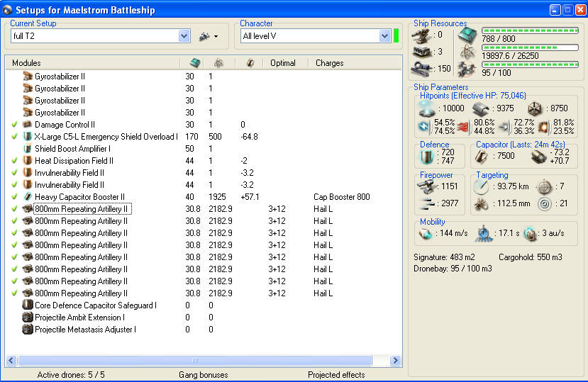Toggle Heavy Capacitor Booster II active state

14,197
